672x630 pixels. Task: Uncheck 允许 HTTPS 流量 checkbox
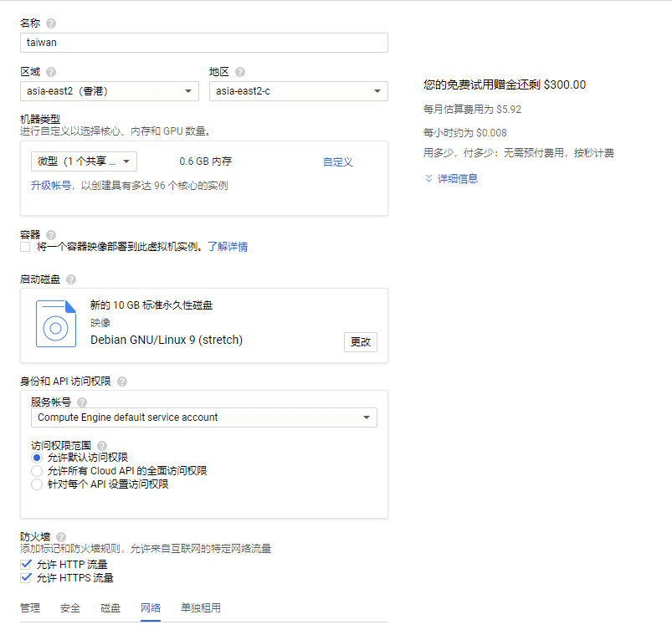point(25,578)
